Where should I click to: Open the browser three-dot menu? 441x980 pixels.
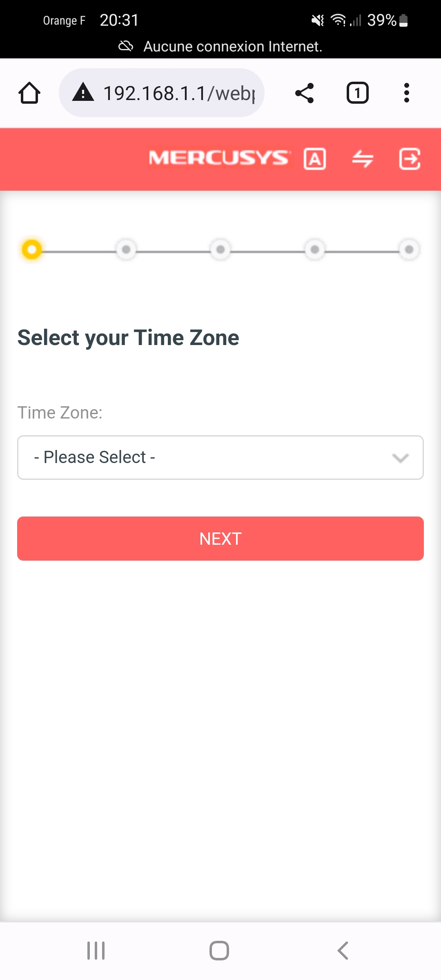click(x=406, y=93)
